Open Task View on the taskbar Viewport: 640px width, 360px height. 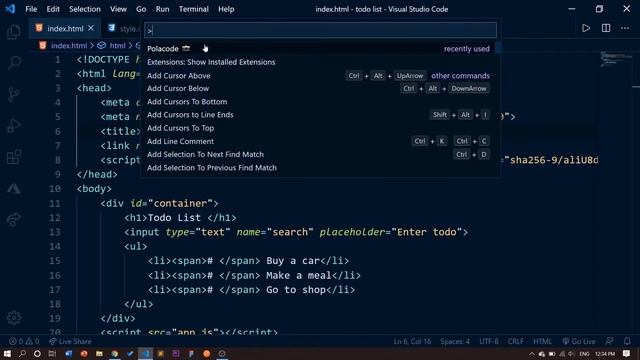click(x=52, y=353)
